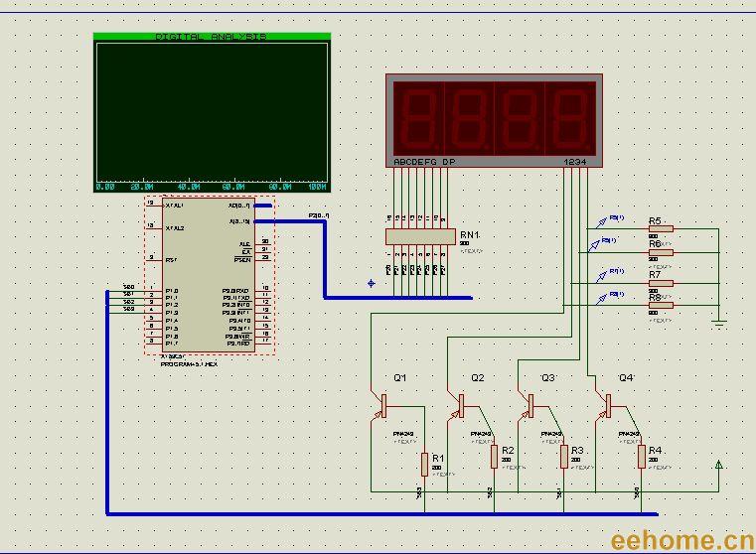Image resolution: width=756 pixels, height=554 pixels.
Task: Click the P1.0 pin label on the chip
Action: (171, 291)
